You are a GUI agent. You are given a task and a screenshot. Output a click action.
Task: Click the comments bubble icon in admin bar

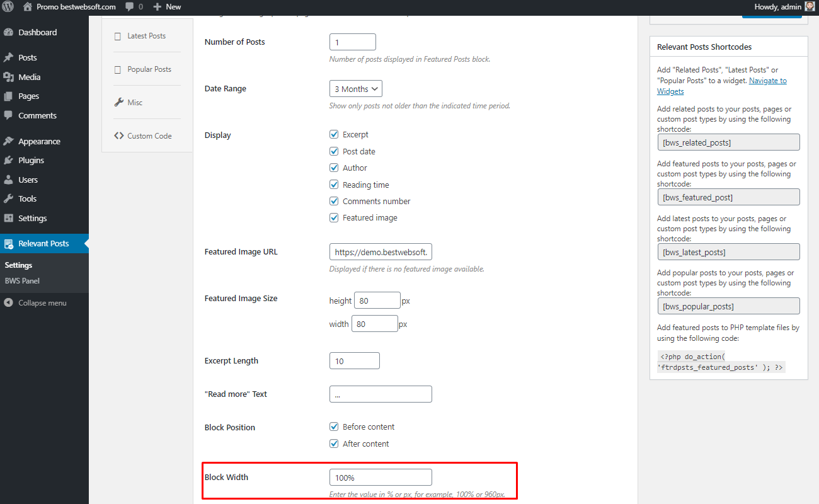click(x=129, y=7)
